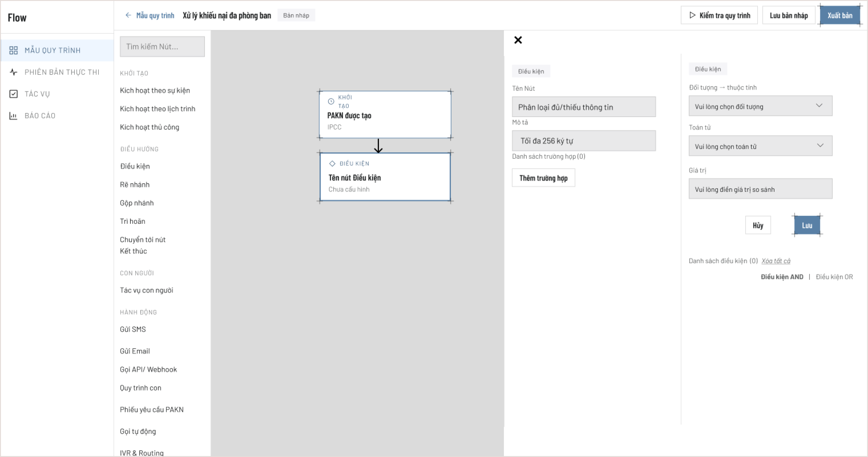Pick Kích hoạt theo sự kiện from node list
Viewport: 868px width, 457px height.
[155, 90]
